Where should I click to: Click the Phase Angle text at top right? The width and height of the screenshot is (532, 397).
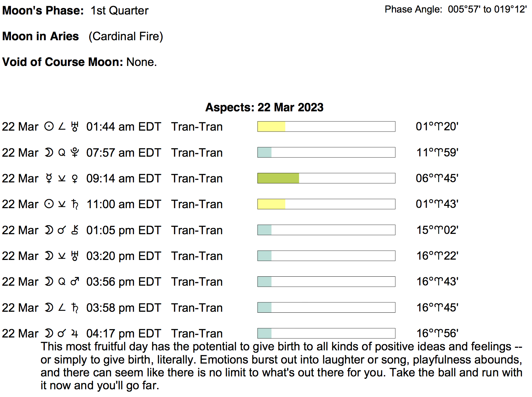pos(455,9)
